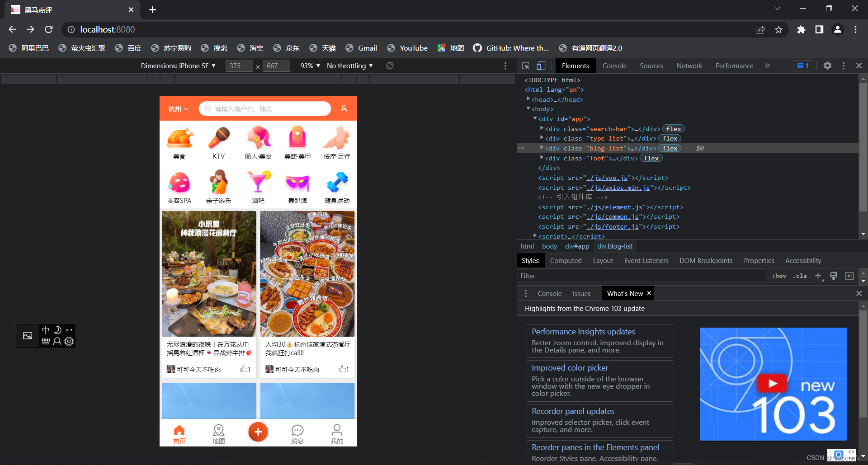This screenshot has height=465, width=868.
Task: Toggle the :hov element state panel
Action: (x=779, y=276)
